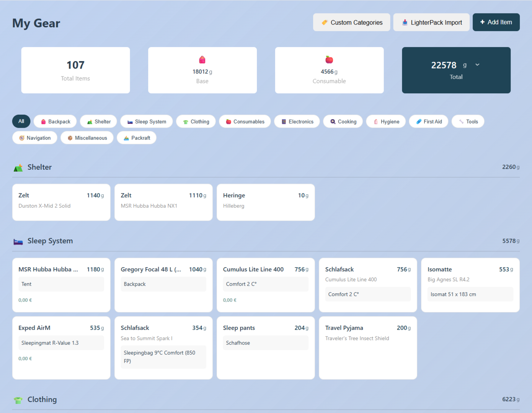Select the All category filter
This screenshot has height=413, width=532.
[x=21, y=122]
